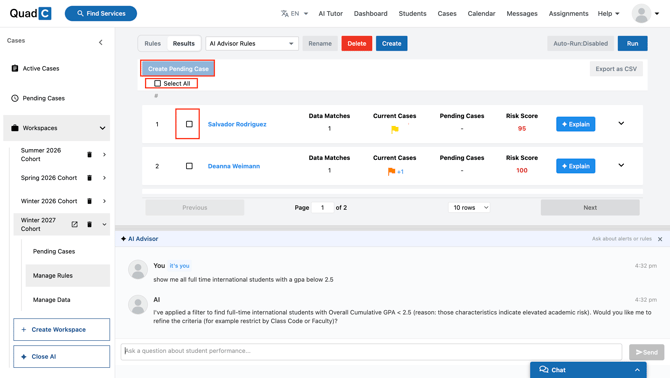Toggle the Auto-Run:Disabled button
The height and width of the screenshot is (378, 670).
click(580, 44)
